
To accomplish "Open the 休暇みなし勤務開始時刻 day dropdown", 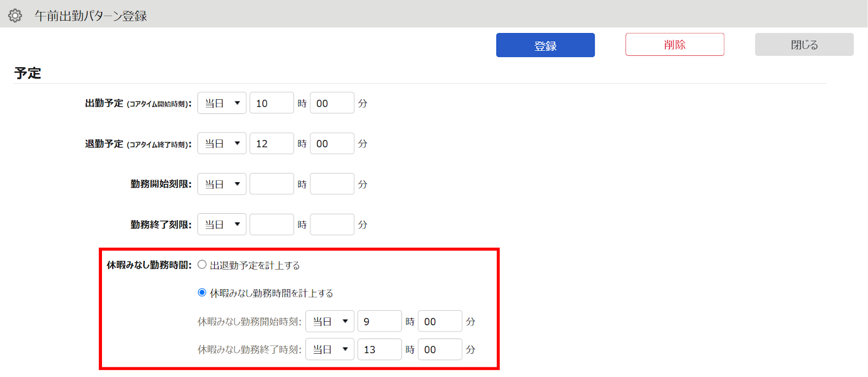I will 330,322.
